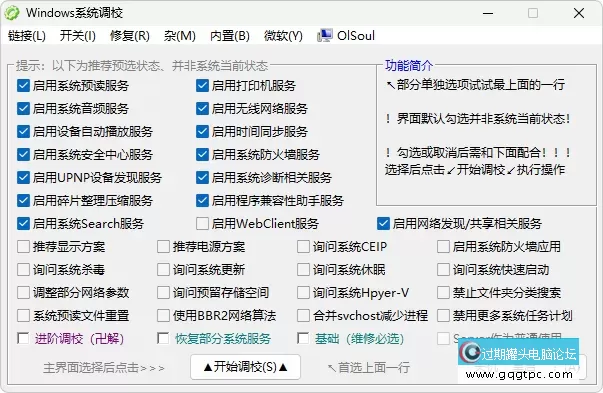
Task: Close the Windows系统调校 window
Action: click(579, 13)
